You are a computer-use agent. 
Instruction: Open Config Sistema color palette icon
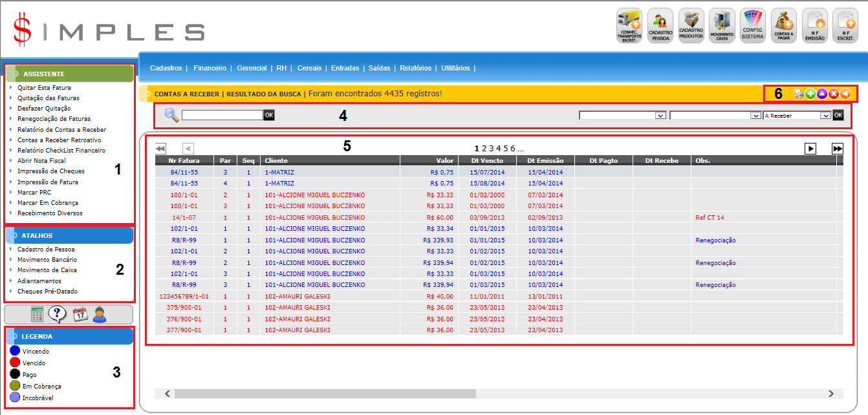[x=753, y=26]
